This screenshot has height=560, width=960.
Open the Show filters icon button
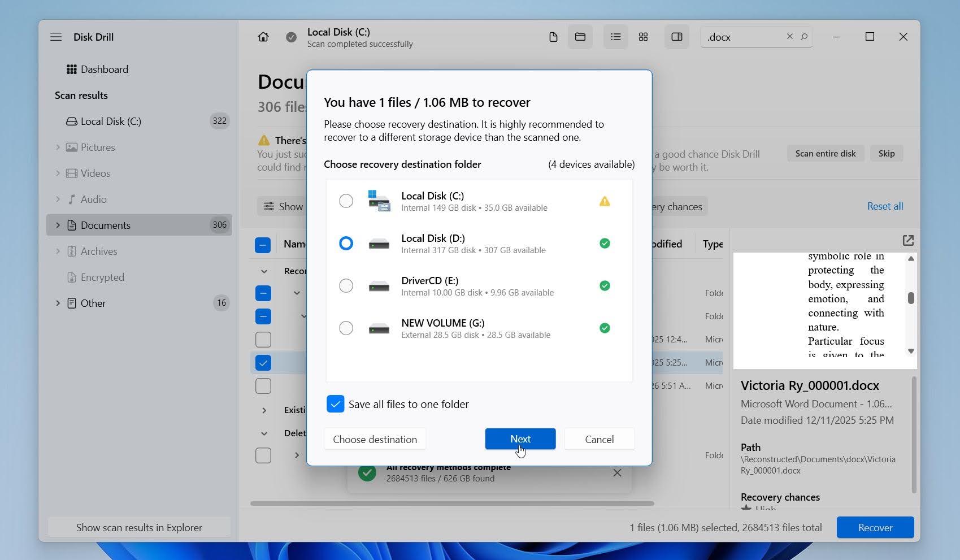[x=270, y=206]
